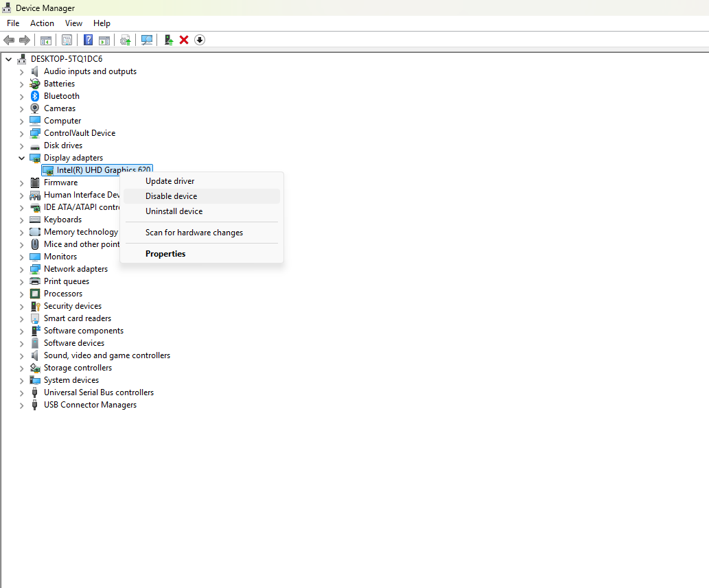Select the IDE ATA/ATAPI controllers row

click(x=82, y=207)
